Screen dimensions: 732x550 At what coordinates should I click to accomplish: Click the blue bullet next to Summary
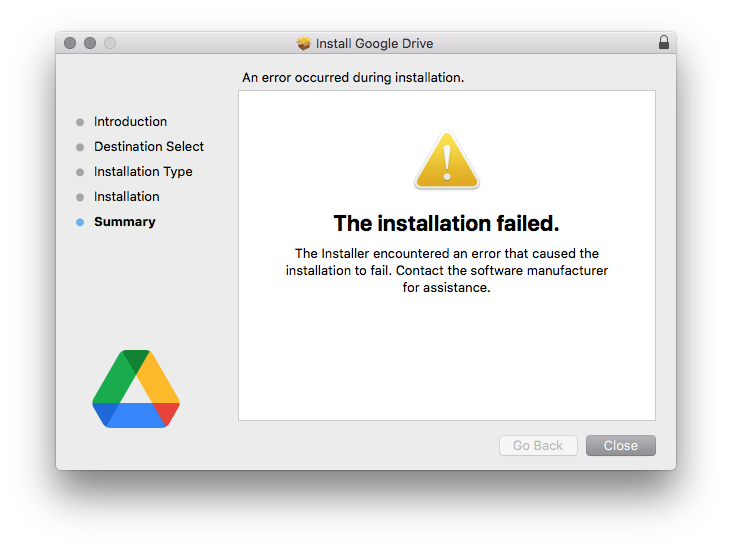click(x=80, y=222)
